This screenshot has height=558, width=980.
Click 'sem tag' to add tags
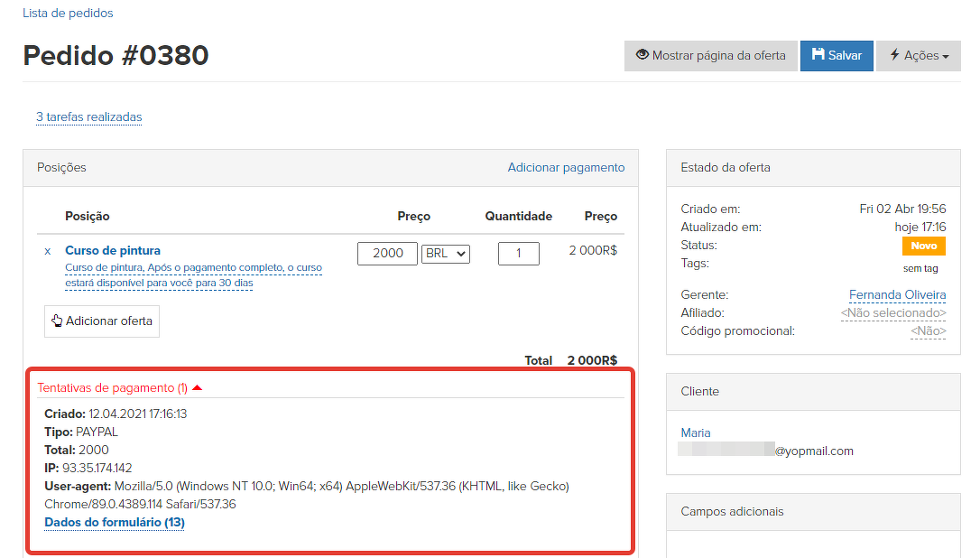[920, 268]
